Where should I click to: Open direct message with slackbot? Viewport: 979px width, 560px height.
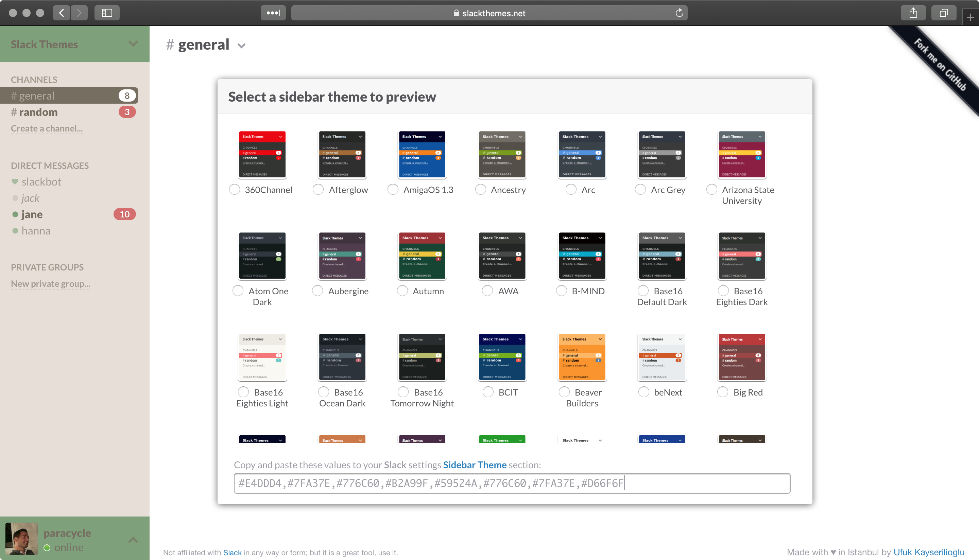coord(41,181)
